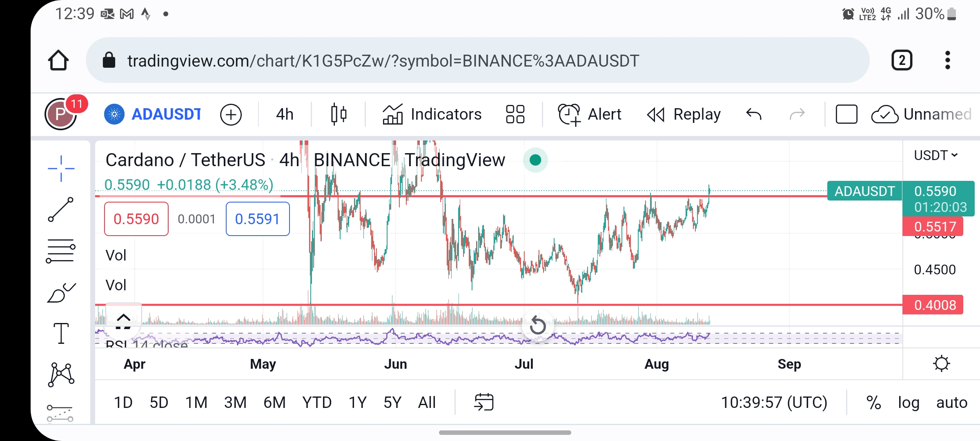Select the 3M time range
The height and width of the screenshot is (441, 980).
(235, 403)
